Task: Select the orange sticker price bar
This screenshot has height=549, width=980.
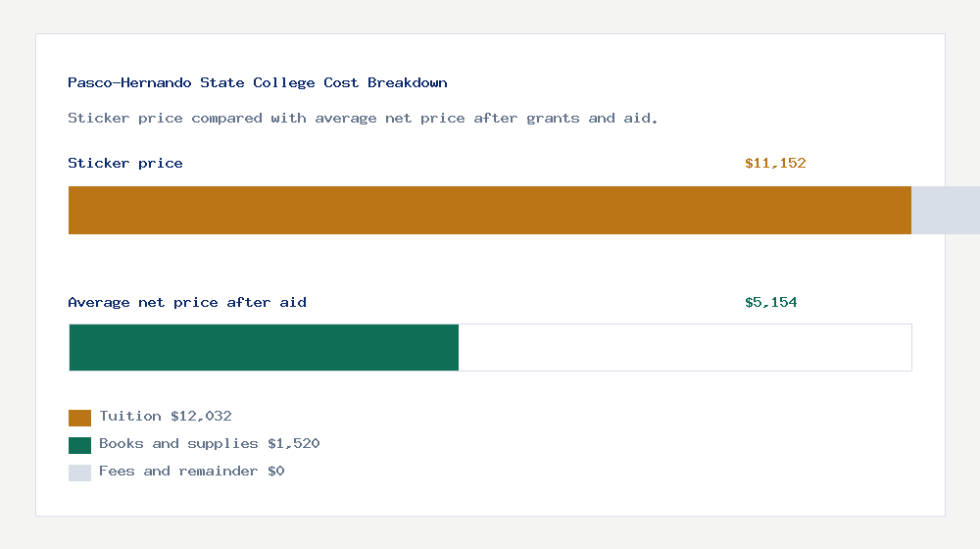Action: tap(489, 210)
